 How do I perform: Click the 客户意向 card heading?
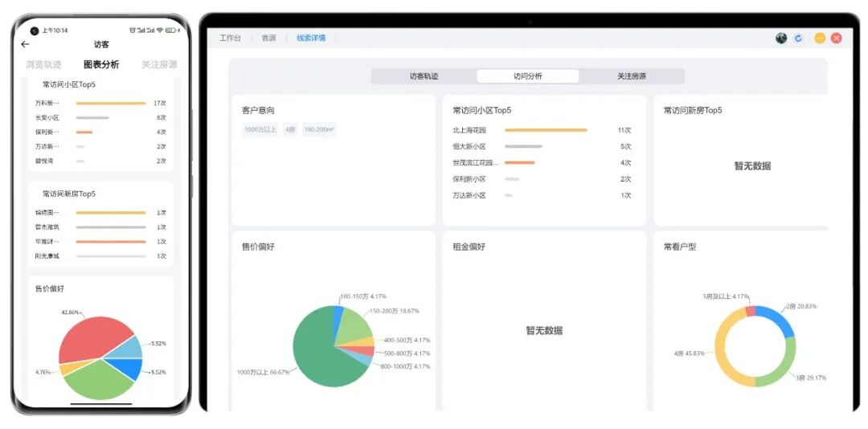(x=258, y=110)
